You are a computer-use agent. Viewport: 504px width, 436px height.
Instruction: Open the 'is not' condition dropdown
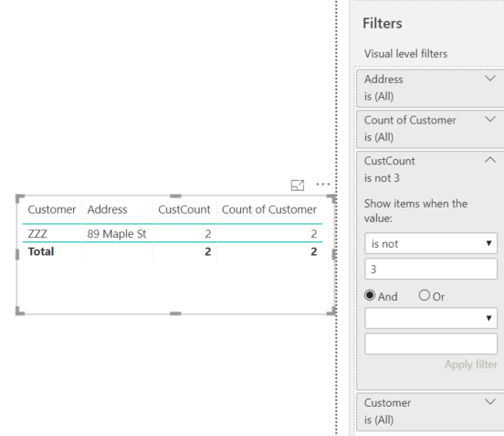[431, 243]
